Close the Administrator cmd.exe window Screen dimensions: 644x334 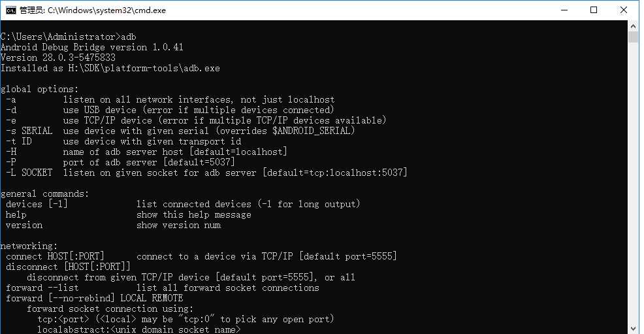point(624,10)
